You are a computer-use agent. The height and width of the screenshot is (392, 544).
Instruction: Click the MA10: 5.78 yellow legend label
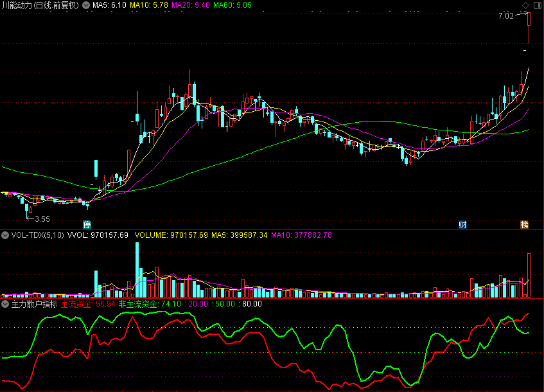(149, 5)
